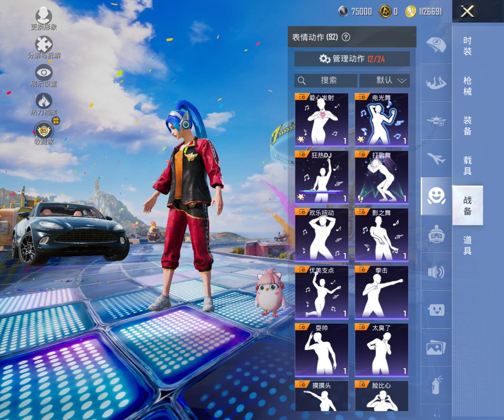Open the robot helmet category icon
The width and height of the screenshot is (504, 420).
tap(436, 234)
